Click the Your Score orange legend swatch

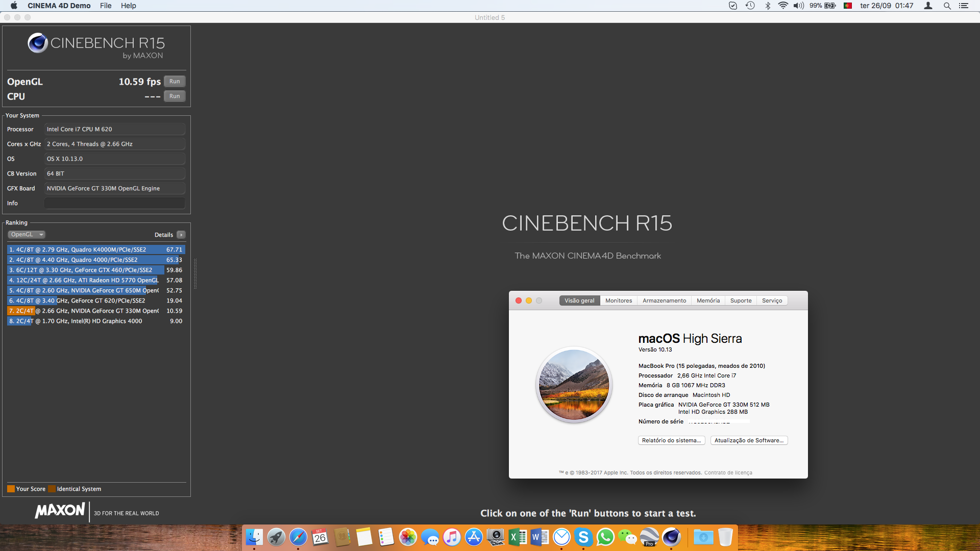point(11,489)
